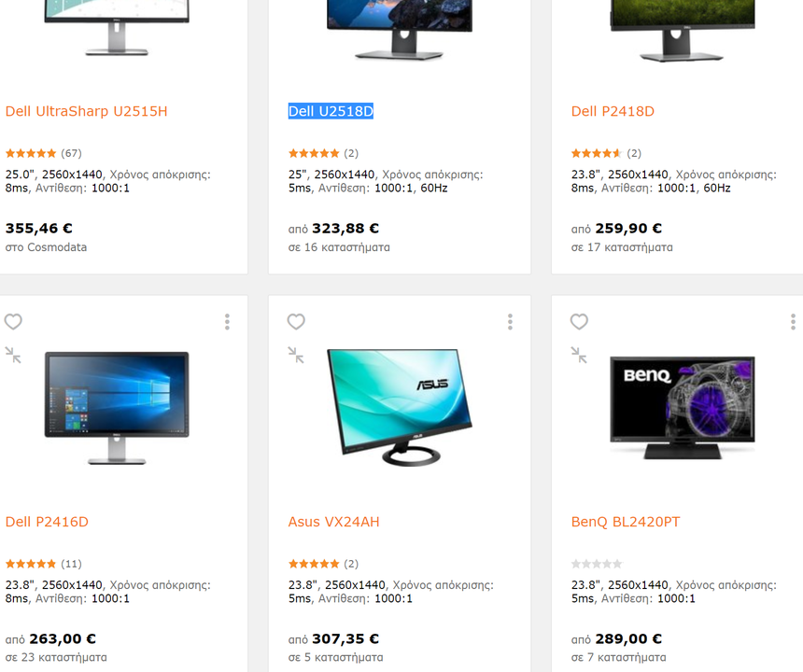Add BenQ BL2420PT to comparison arrows icon
Image resolution: width=803 pixels, height=672 pixels.
point(579,355)
